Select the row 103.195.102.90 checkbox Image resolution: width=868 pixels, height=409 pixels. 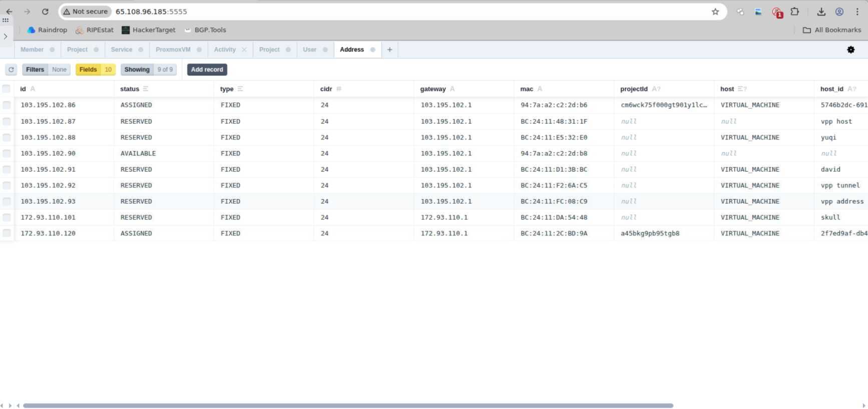pyautogui.click(x=7, y=153)
